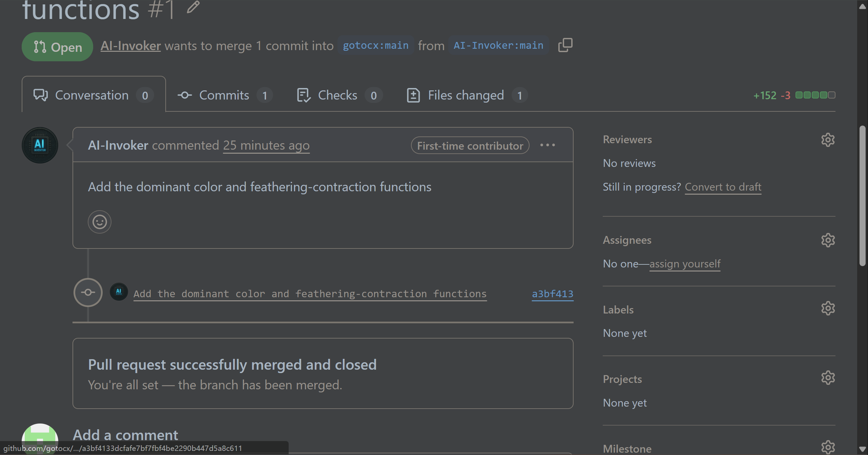Click the green Open status badge

[x=57, y=47]
